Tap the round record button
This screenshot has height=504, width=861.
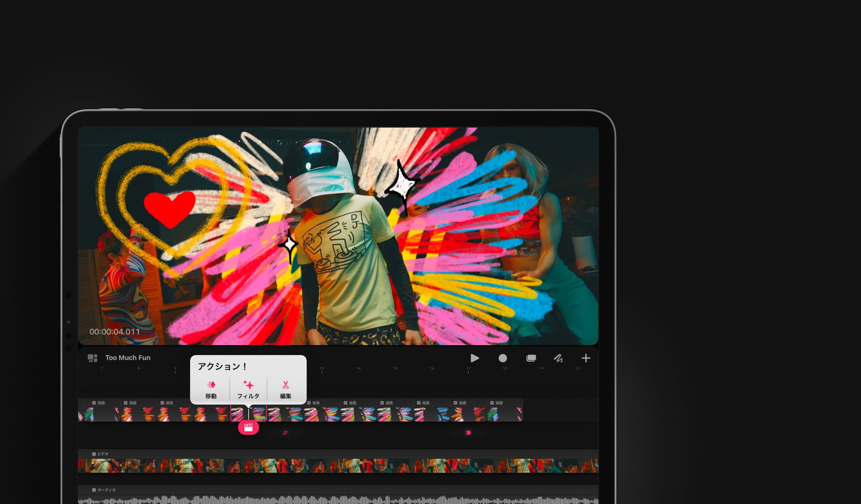click(503, 358)
